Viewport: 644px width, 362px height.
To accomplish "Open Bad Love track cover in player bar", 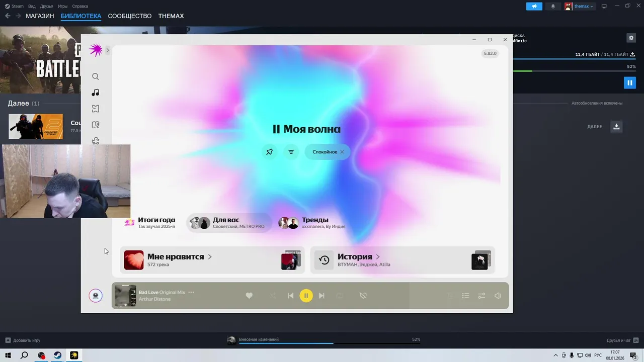I will point(125,296).
